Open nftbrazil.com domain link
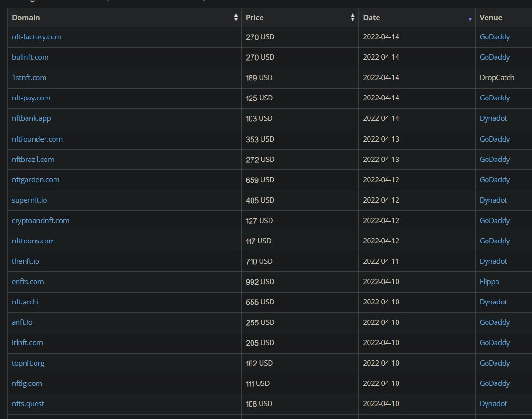Screen dimensions: 532x419 (33, 160)
